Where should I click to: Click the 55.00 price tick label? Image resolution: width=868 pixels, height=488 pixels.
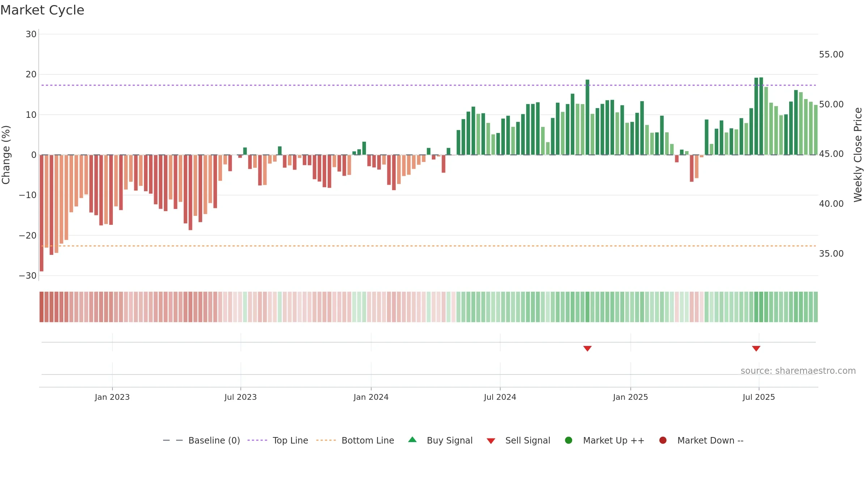(831, 55)
